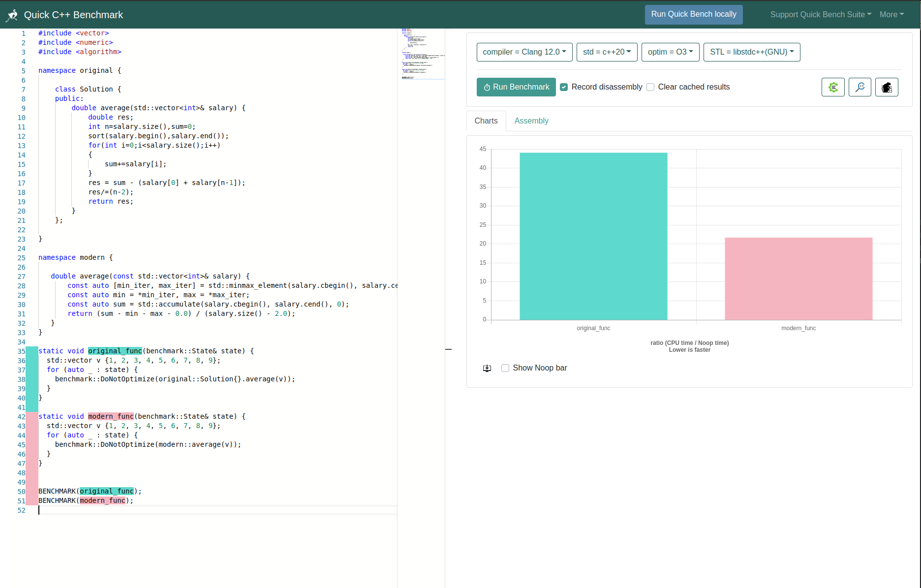Click highlighted modern_func in BENCHMARK line
The height and width of the screenshot is (588, 921).
click(103, 500)
